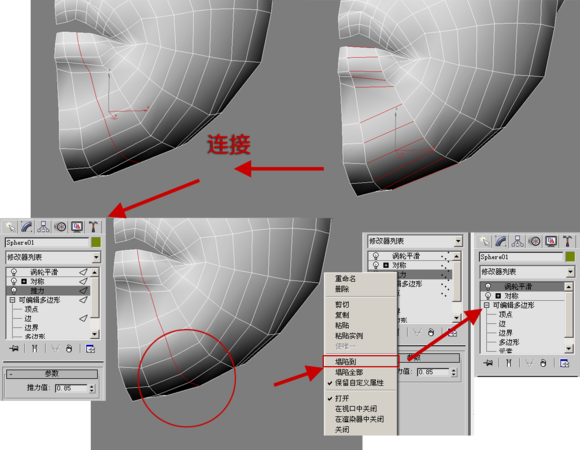
Task: Collapse the 参数 rollout in left panel
Action: coord(52,374)
